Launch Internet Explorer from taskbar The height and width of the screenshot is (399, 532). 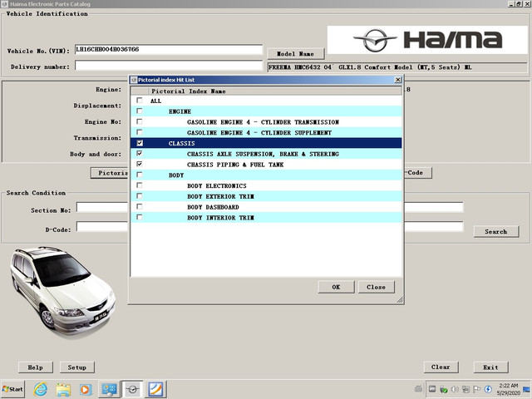(41, 389)
